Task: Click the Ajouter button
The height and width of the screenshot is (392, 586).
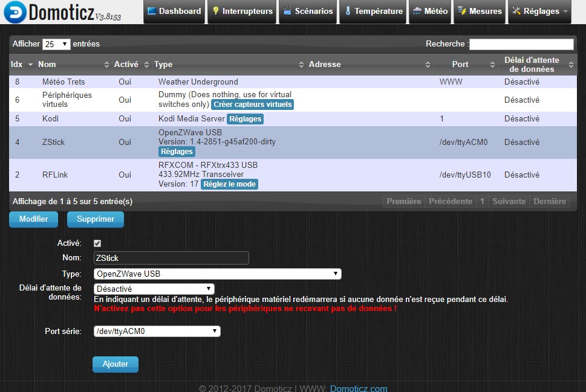Action: (x=116, y=364)
